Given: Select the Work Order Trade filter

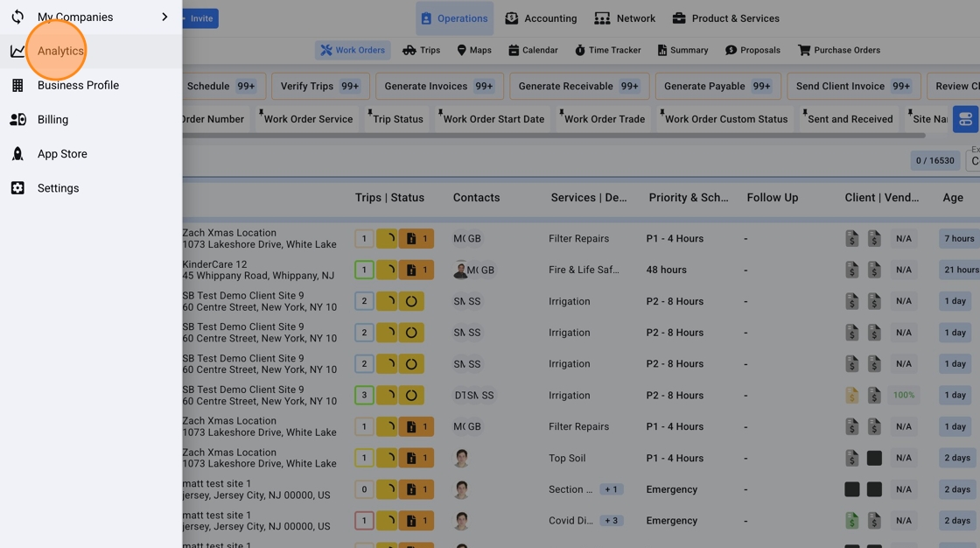Looking at the screenshot, I should tap(603, 119).
